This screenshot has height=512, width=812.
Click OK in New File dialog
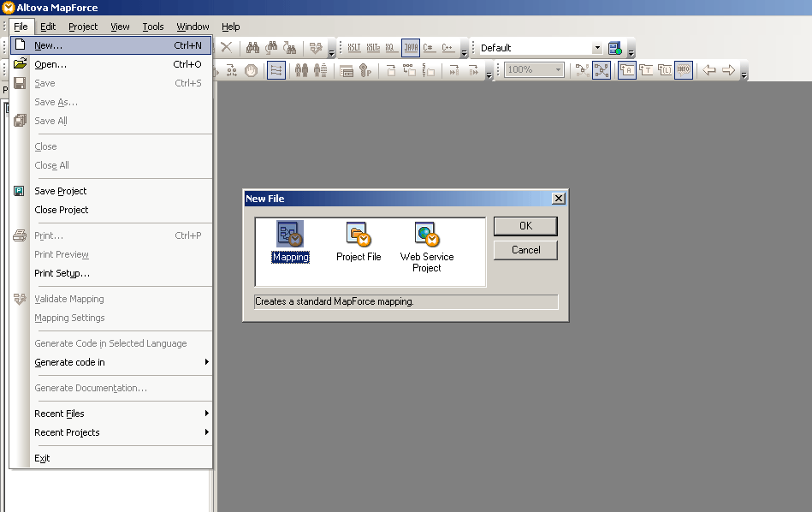[x=525, y=226]
